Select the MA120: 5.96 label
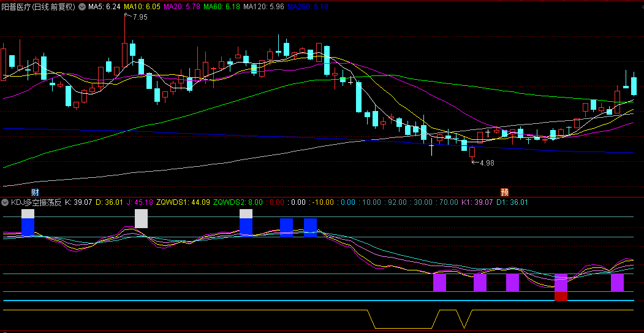Image resolution: width=644 pixels, height=333 pixels. 263,7
